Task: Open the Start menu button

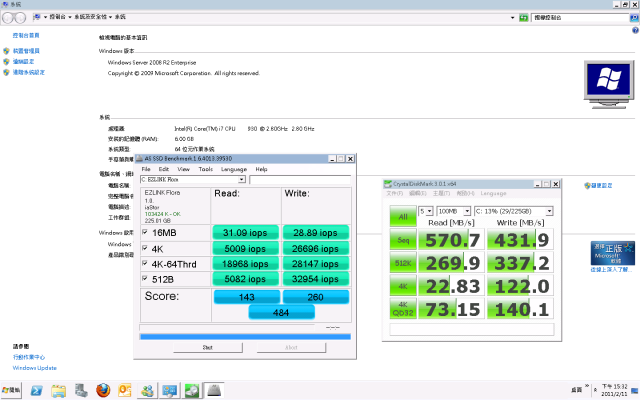Action: tap(11, 390)
